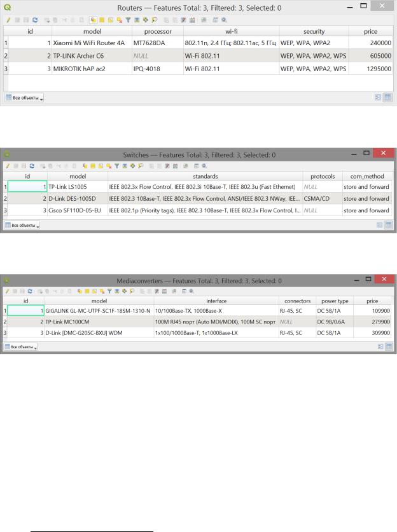Toggle editing mode pencil in Routers window

[8, 20]
